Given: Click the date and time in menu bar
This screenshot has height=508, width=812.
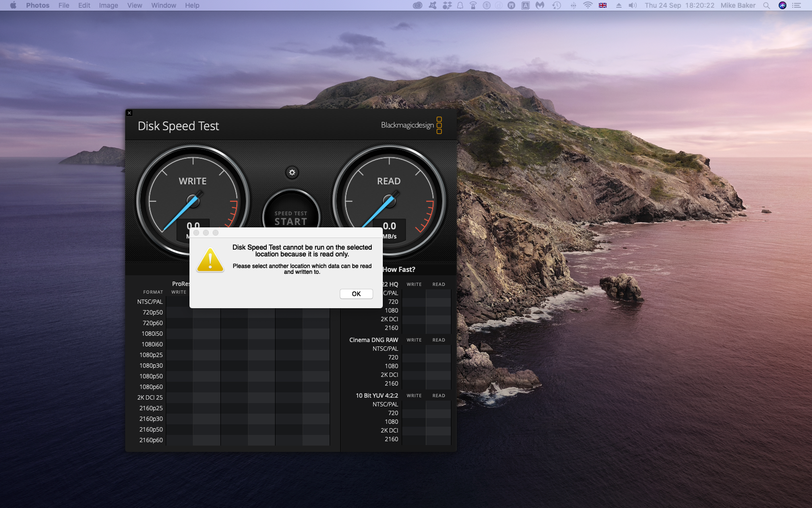Looking at the screenshot, I should pos(679,5).
